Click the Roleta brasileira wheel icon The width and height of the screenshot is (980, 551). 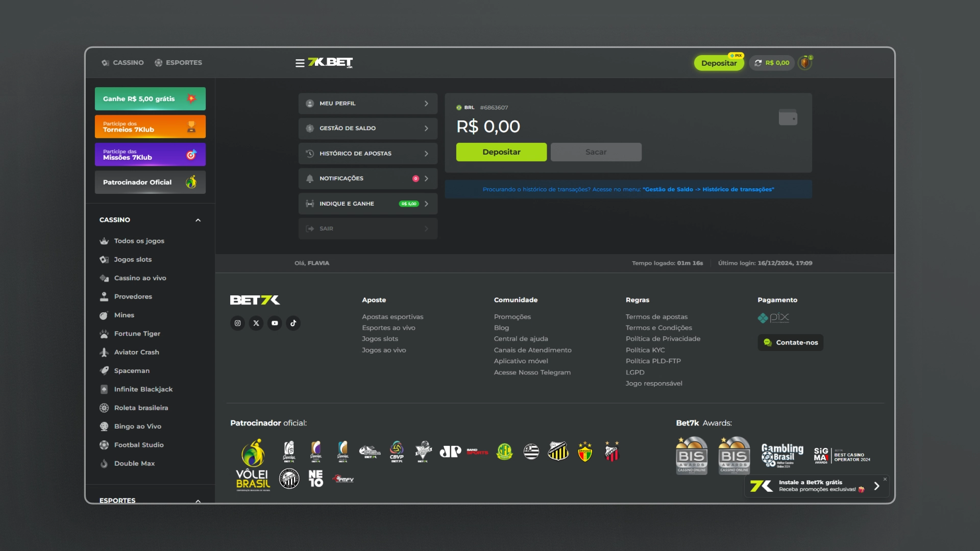[x=104, y=408]
